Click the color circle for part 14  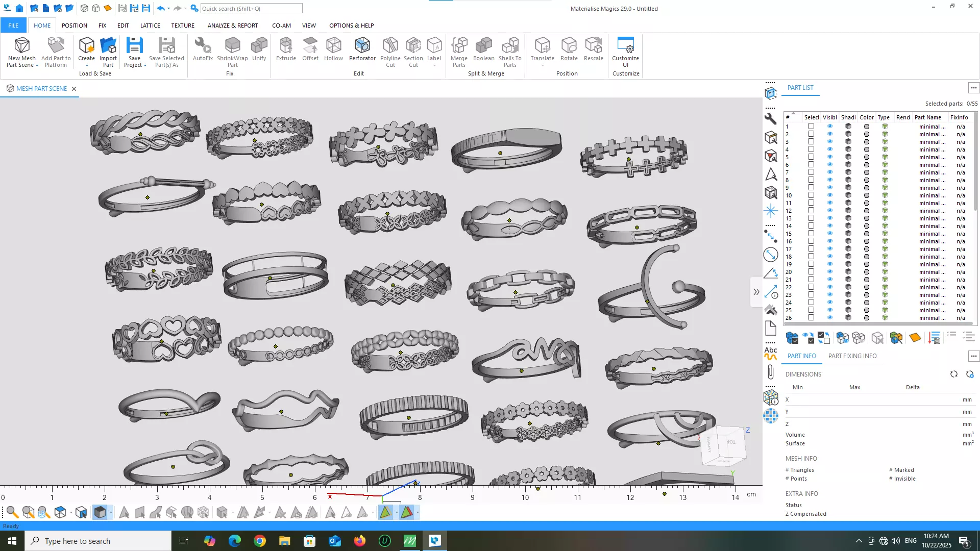(866, 226)
